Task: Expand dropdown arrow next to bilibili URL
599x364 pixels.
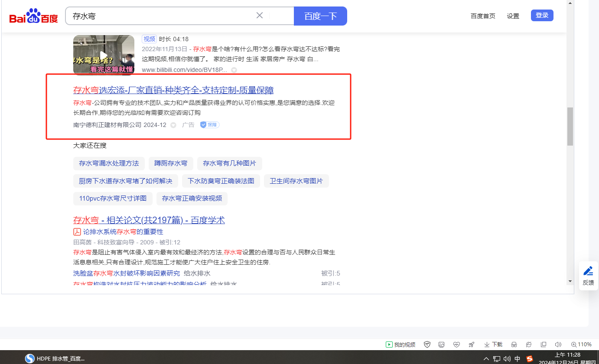Action: pyautogui.click(x=234, y=70)
